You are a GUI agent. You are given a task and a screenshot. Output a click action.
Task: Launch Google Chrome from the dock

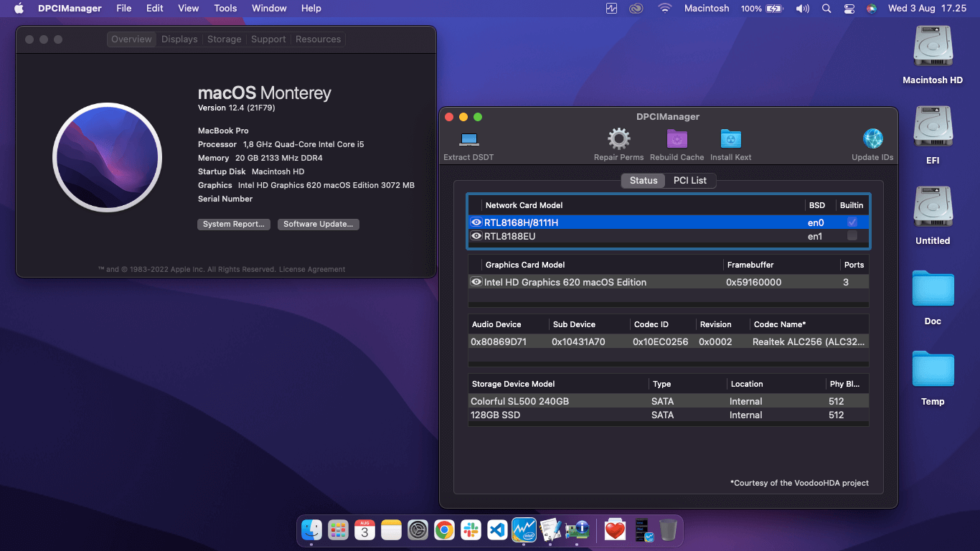coord(444,530)
